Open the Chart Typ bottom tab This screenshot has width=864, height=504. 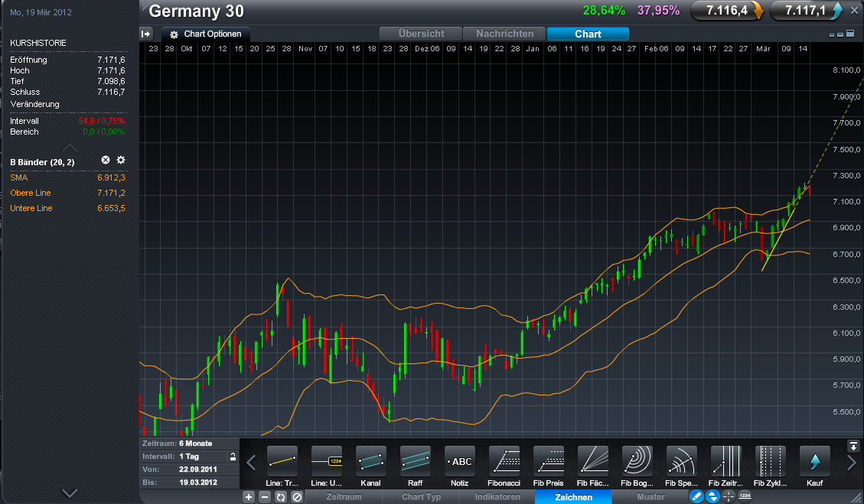(421, 497)
